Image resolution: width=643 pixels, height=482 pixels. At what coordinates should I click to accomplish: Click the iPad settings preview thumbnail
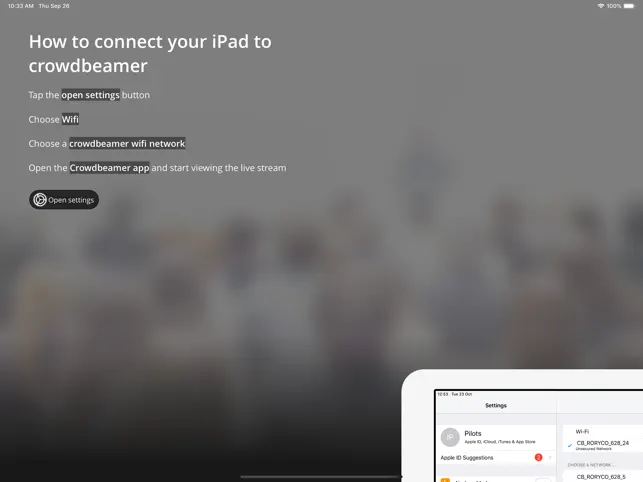(x=522, y=426)
